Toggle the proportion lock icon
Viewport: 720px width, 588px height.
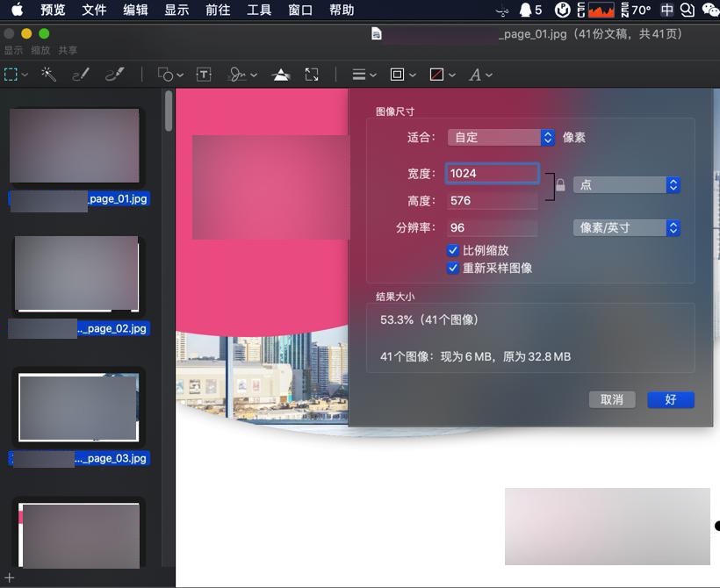(560, 185)
